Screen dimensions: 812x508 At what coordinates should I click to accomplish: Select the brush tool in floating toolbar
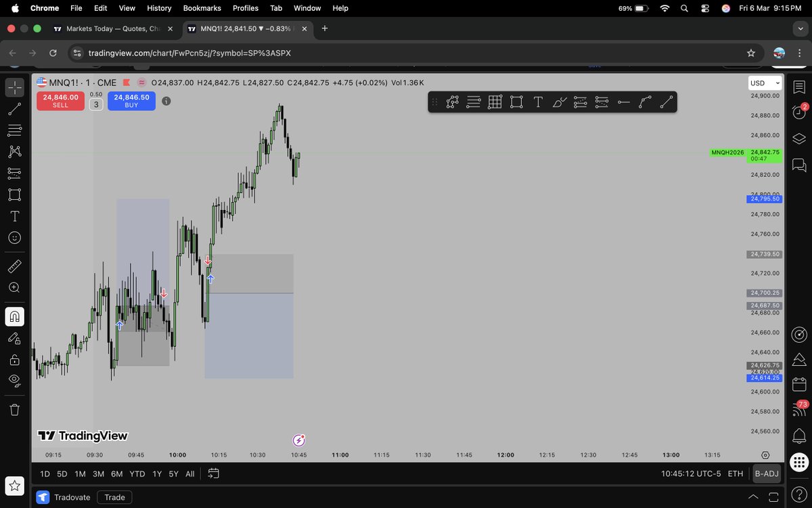[560, 102]
